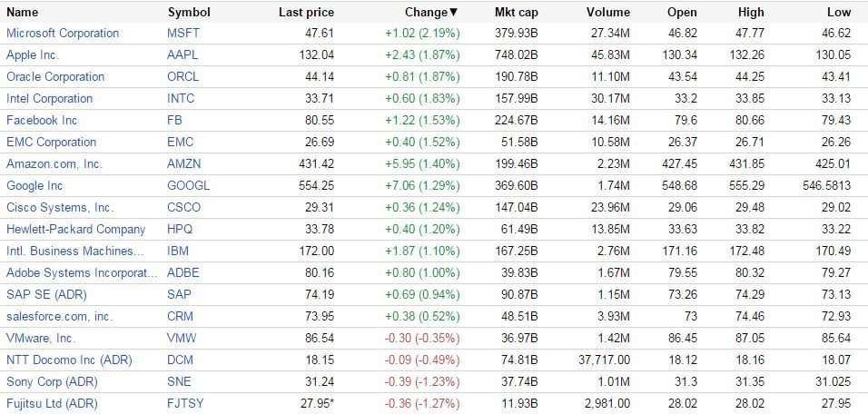Click the Name column header
Viewport: 868px width, 414px height.
click(23, 13)
